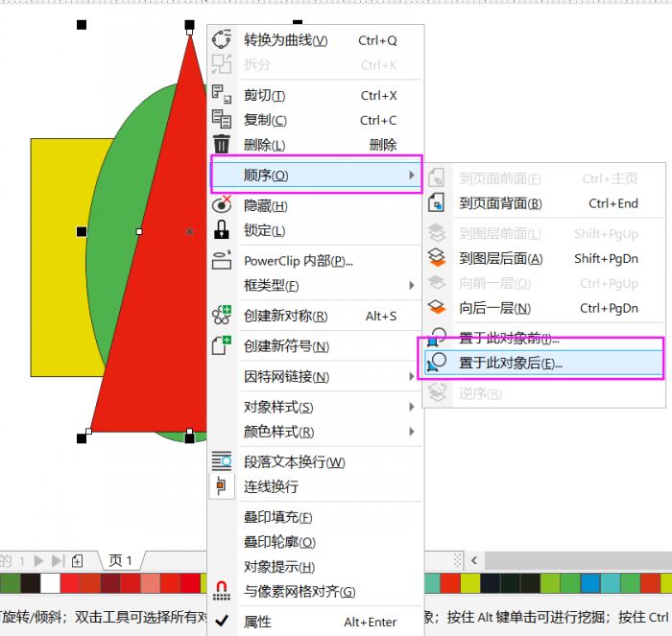This screenshot has width=672, height=636.
Task: Open 顺序(O) submenu
Action: [317, 175]
